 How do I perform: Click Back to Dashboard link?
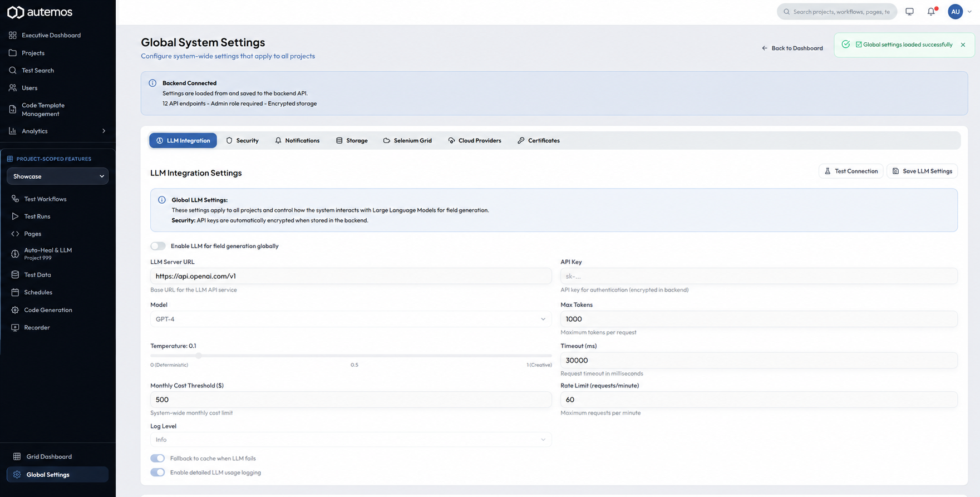792,48
